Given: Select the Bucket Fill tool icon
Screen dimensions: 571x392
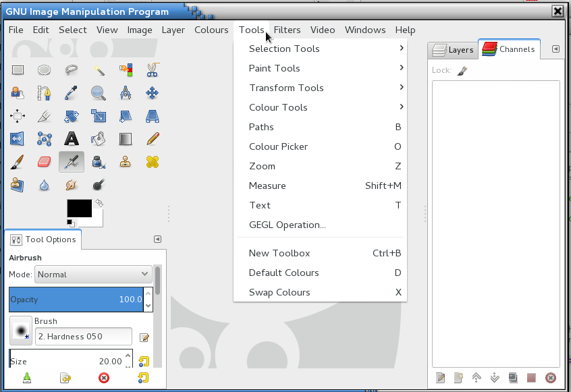Looking at the screenshot, I should pos(99,139).
